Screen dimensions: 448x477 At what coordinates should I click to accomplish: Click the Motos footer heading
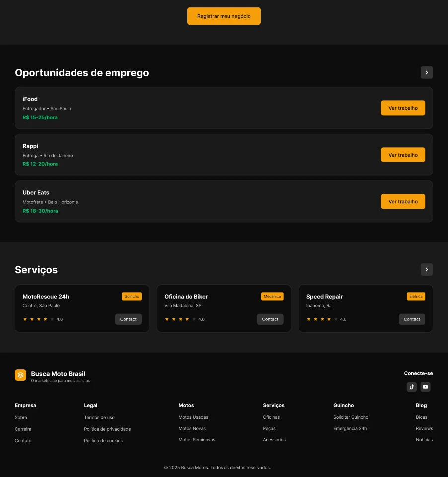186,405
